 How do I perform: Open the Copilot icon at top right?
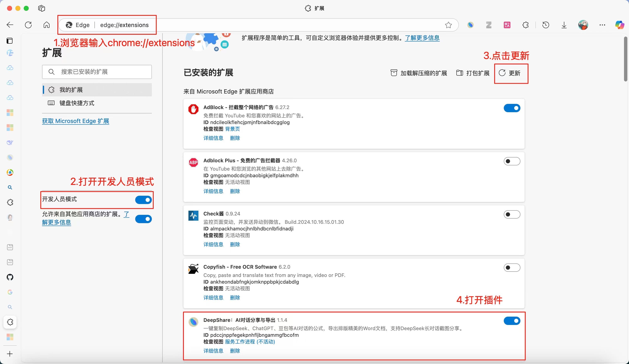click(x=619, y=25)
